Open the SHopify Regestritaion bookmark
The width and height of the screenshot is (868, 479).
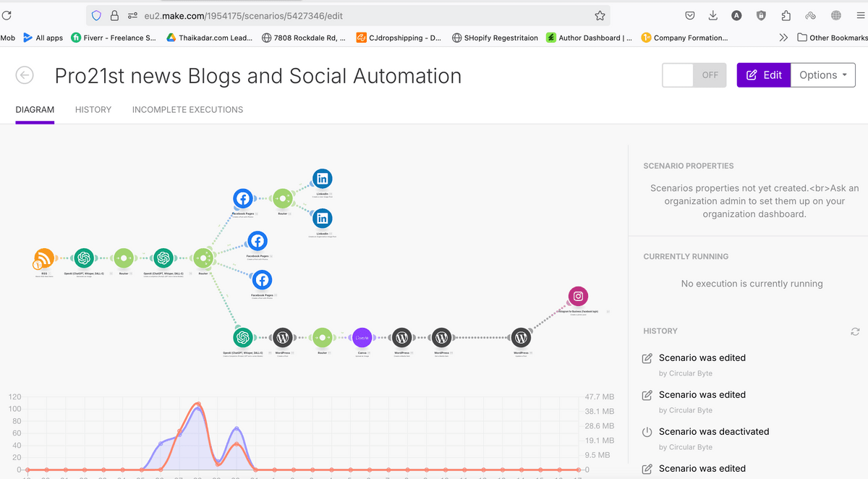[495, 38]
